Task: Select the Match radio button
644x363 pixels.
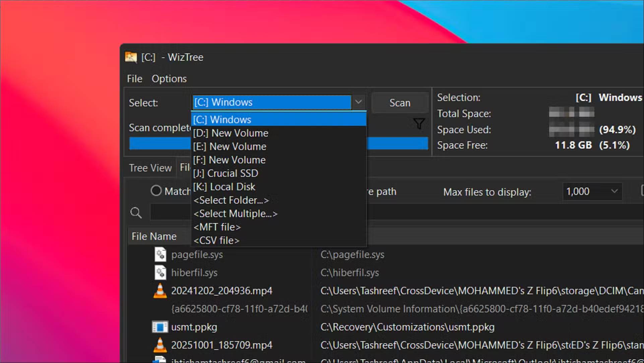Action: [x=156, y=191]
